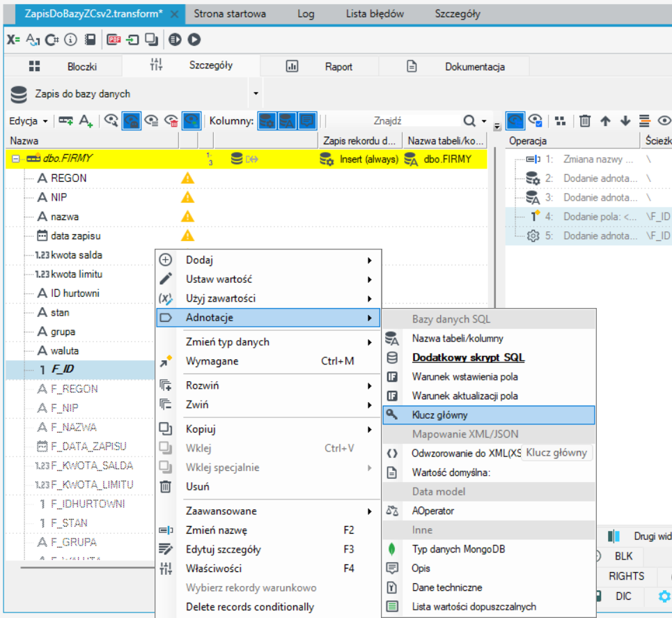Click the move up arrow in the operations toolbar

(605, 121)
